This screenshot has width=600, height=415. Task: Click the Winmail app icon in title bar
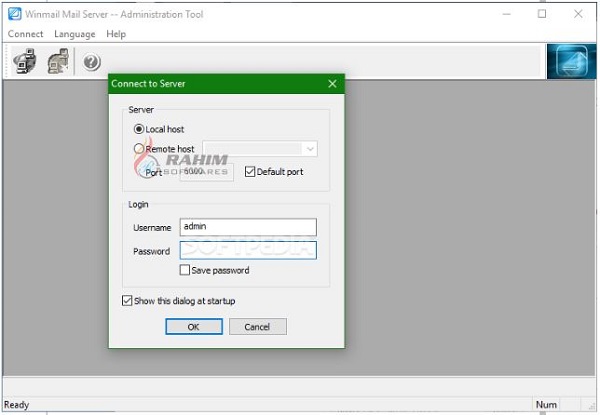(x=15, y=14)
